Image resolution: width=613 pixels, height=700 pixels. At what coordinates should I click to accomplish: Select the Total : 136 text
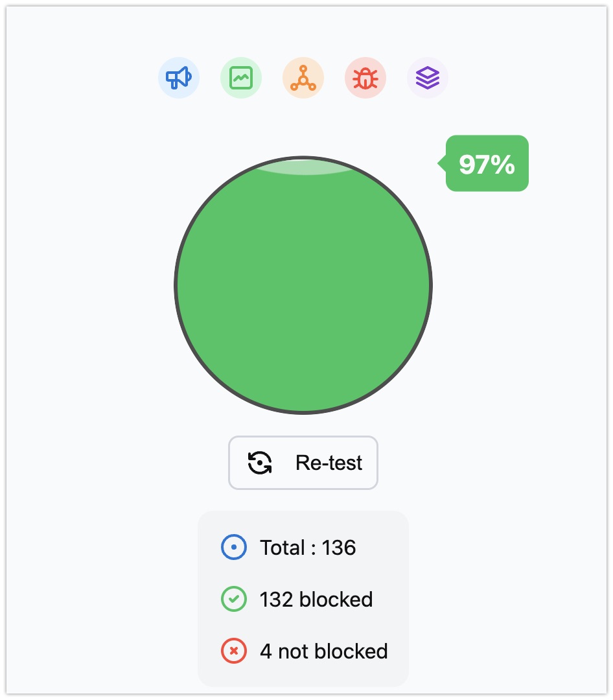click(x=308, y=547)
